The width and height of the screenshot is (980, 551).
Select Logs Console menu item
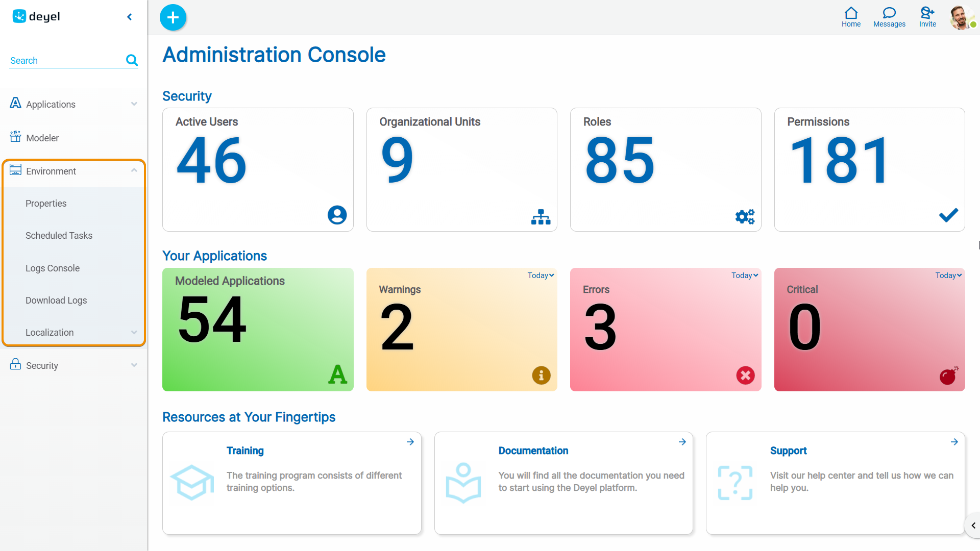[x=53, y=268]
